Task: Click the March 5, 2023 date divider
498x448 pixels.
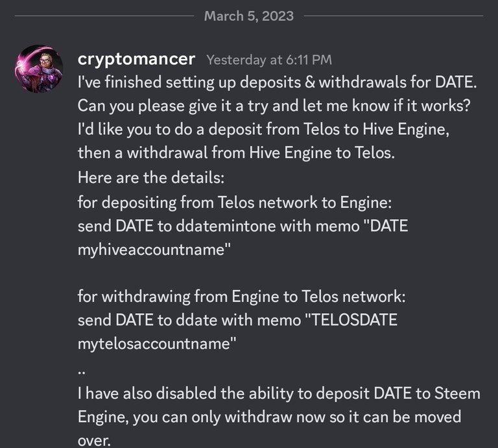Action: tap(249, 16)
